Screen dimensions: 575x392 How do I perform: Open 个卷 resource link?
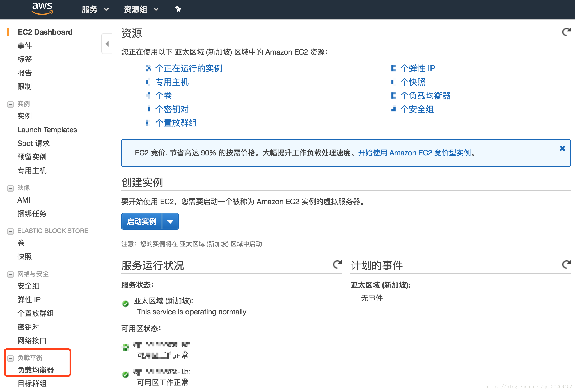pyautogui.click(x=163, y=96)
